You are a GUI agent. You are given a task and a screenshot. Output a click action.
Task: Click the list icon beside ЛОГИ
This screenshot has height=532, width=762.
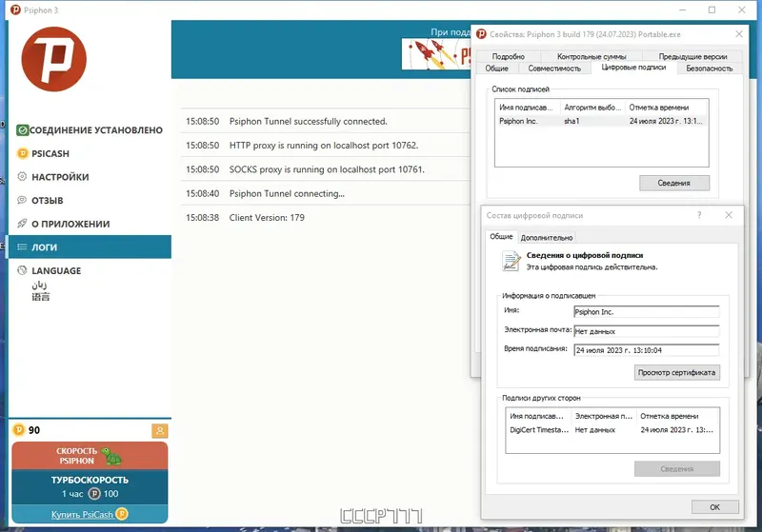[x=22, y=247]
